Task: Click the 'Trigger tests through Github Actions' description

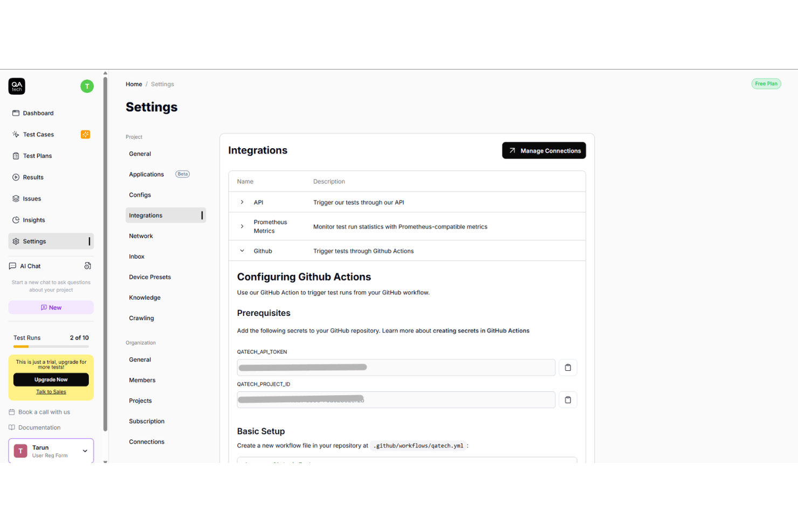Action: 363,251
